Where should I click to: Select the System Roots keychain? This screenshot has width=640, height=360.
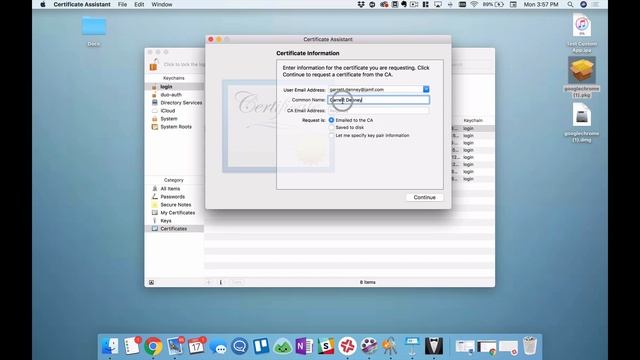[175, 127]
